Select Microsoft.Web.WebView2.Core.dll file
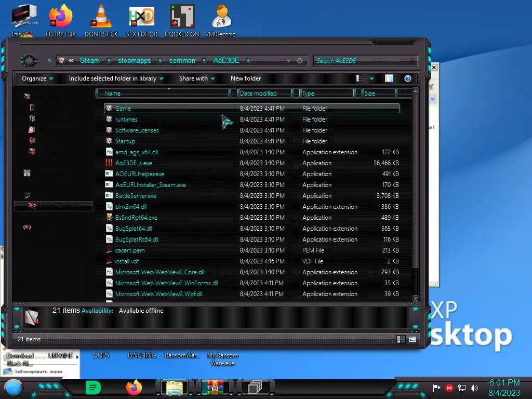 pos(252,272)
